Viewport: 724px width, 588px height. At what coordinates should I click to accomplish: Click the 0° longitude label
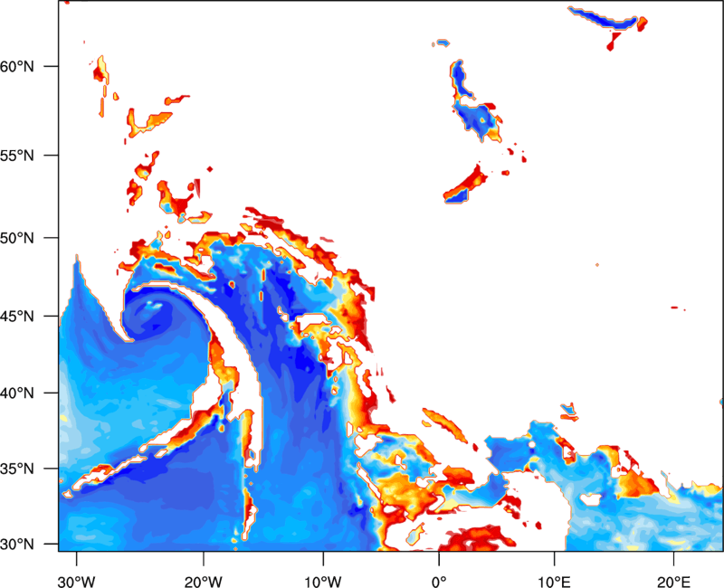[439, 582]
